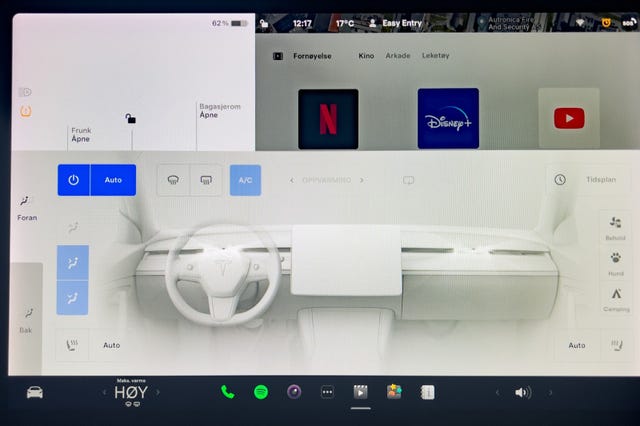Enable Hund dog mode

click(616, 263)
